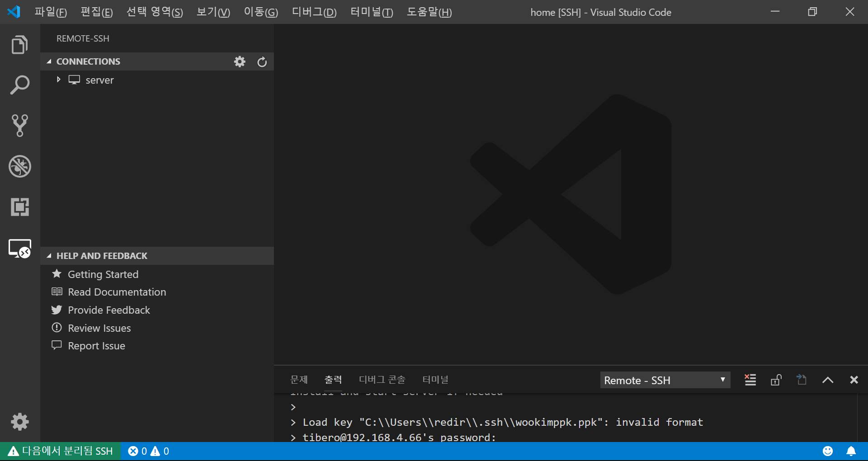Viewport: 868px width, 461px height.
Task: Click the VS Code logo in title bar
Action: (14, 12)
